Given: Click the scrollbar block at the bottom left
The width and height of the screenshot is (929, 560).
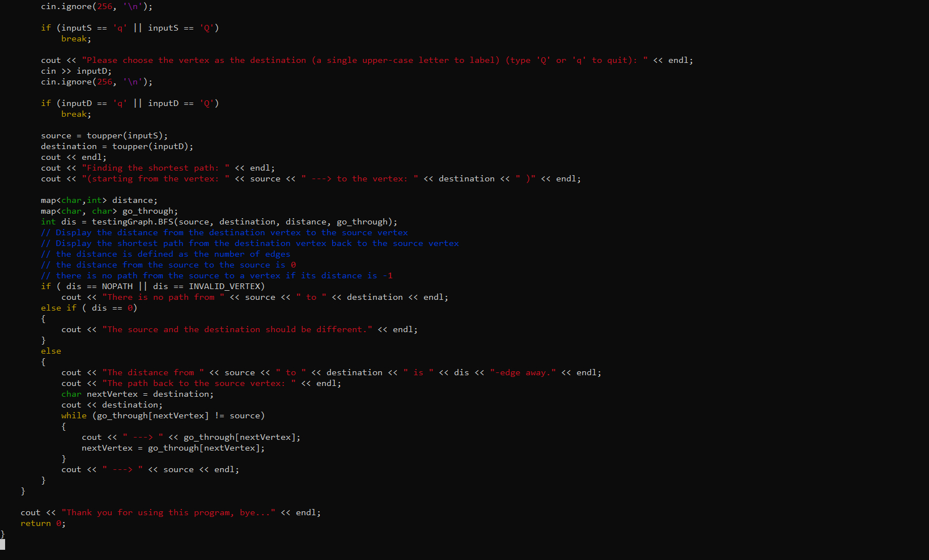Looking at the screenshot, I should [3, 545].
